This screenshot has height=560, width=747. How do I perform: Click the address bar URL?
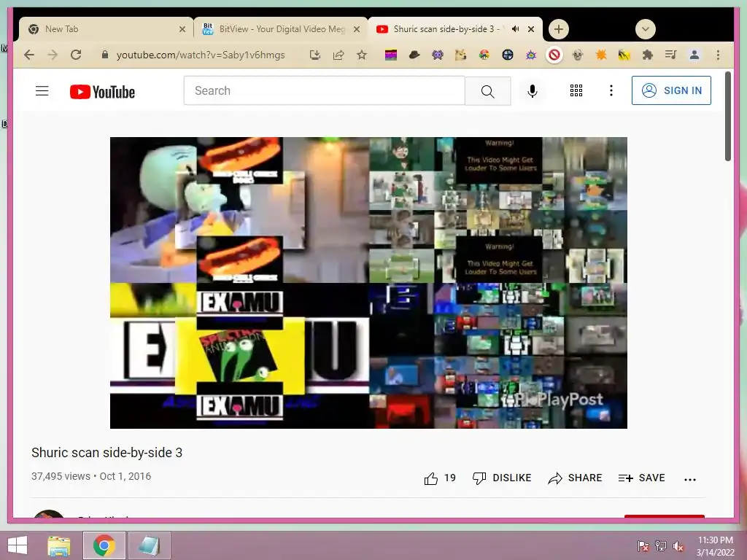[x=201, y=55]
